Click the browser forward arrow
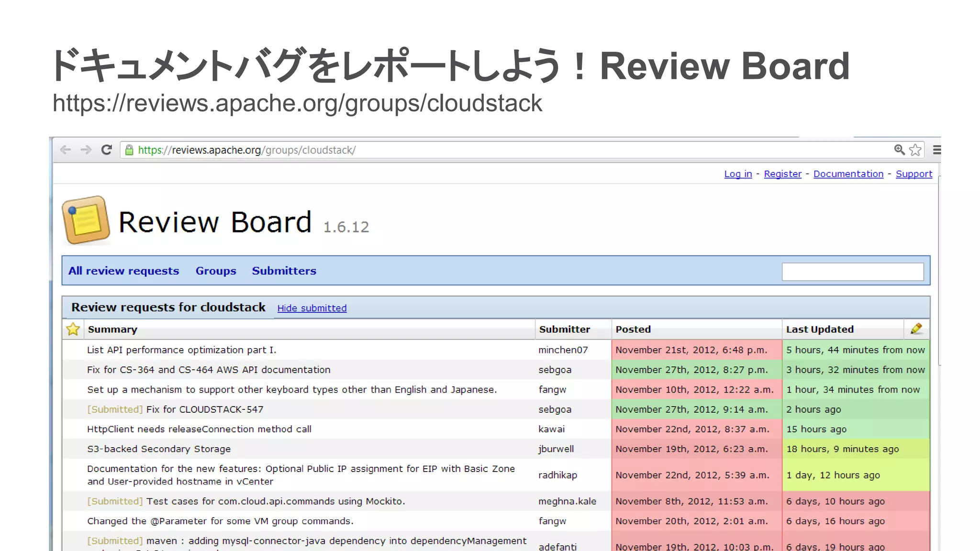This screenshot has width=980, height=551. click(86, 150)
